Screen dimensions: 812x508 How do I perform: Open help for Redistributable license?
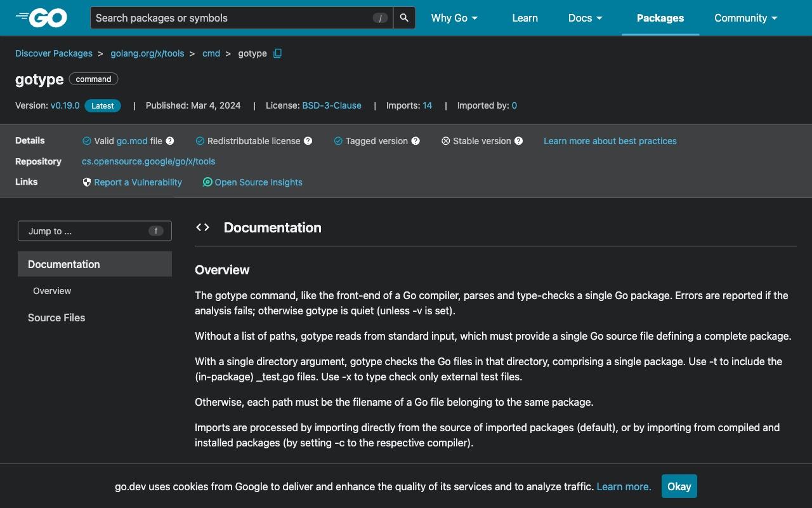(x=308, y=141)
